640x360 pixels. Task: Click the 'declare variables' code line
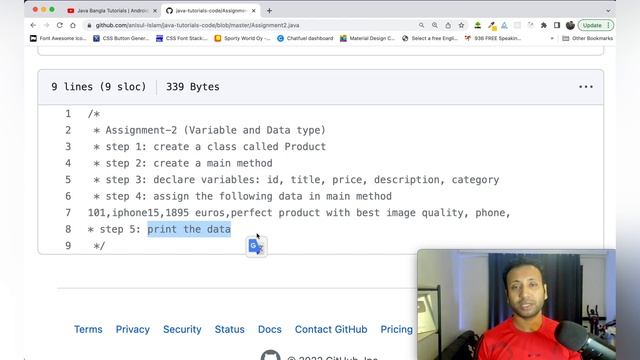(296, 180)
